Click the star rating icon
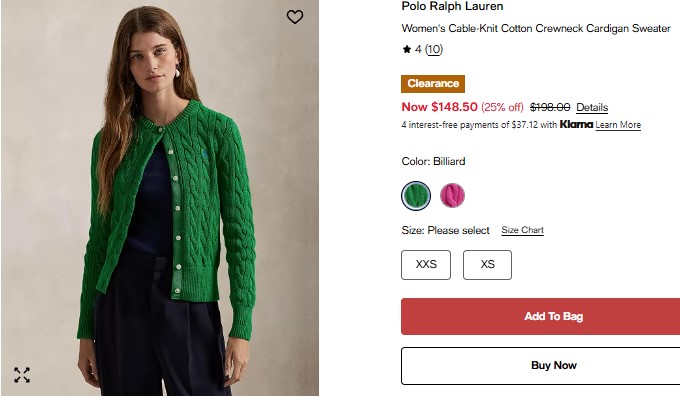The height and width of the screenshot is (398, 680). (406, 49)
